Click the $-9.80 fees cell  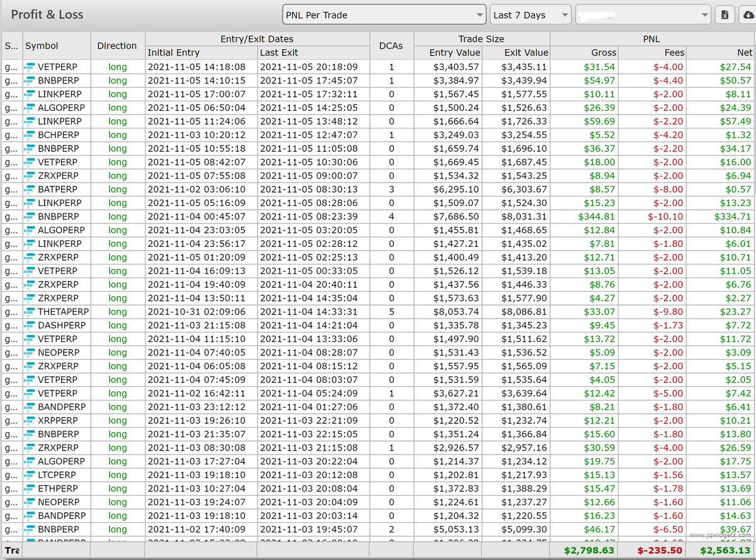[652, 312]
